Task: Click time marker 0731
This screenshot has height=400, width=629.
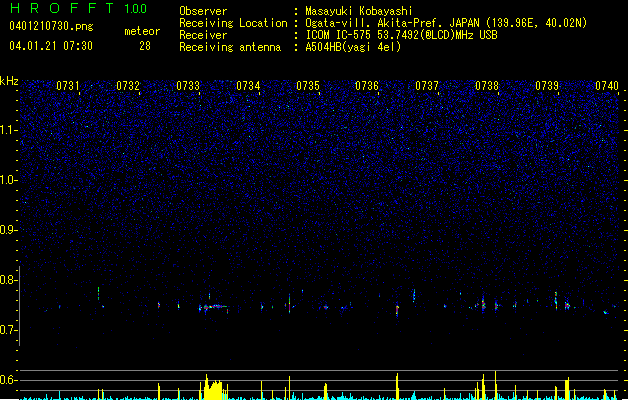Action: click(68, 86)
